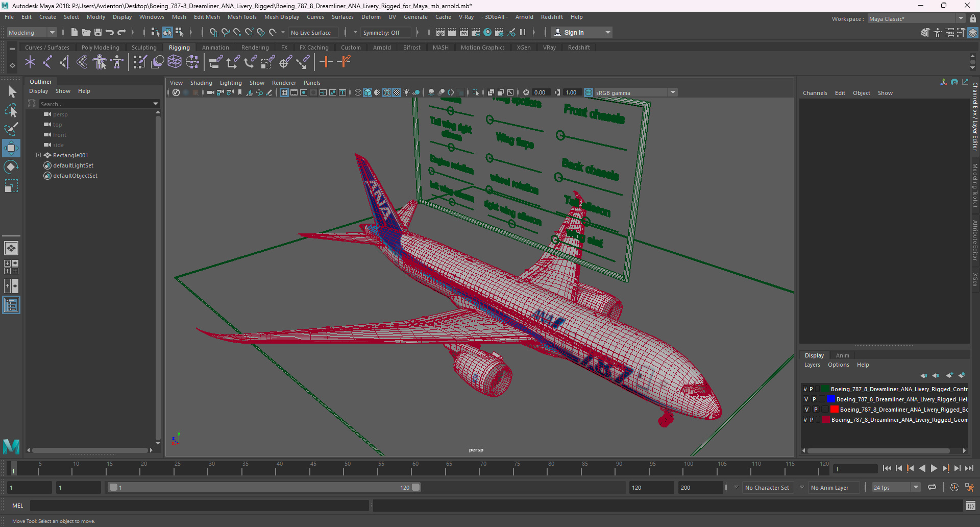Toggle playback P of Rigged_Hel layer
The image size is (980, 527).
tap(814, 399)
